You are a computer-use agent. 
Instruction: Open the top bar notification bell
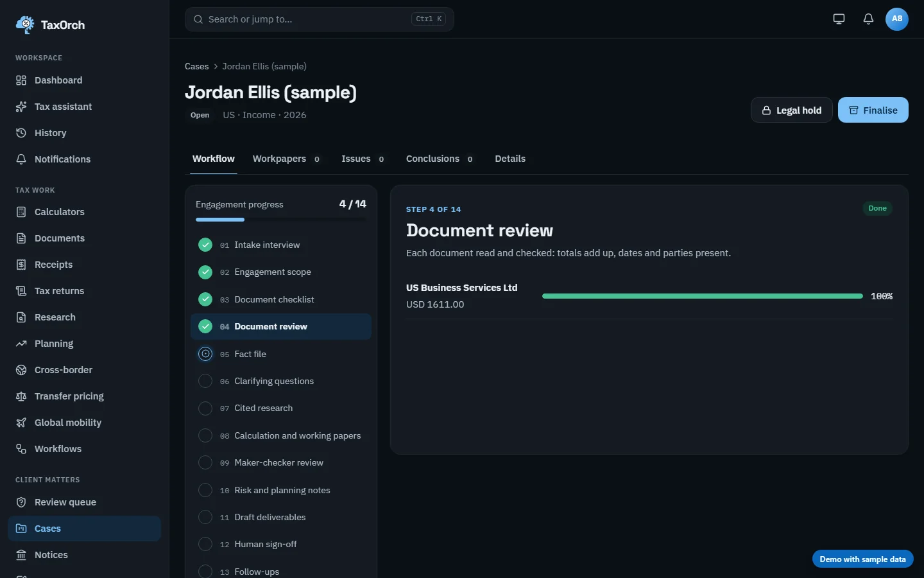[868, 19]
